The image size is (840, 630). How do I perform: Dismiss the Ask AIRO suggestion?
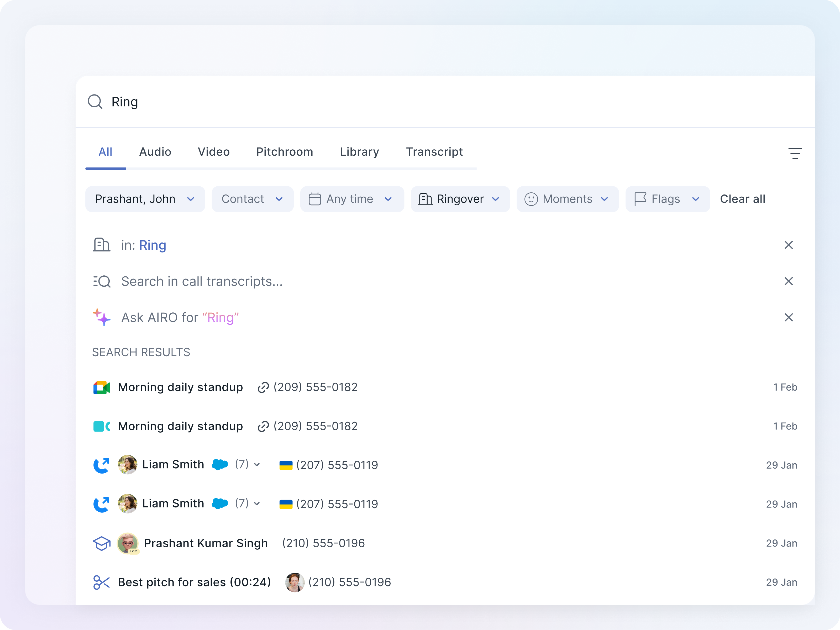tap(788, 317)
